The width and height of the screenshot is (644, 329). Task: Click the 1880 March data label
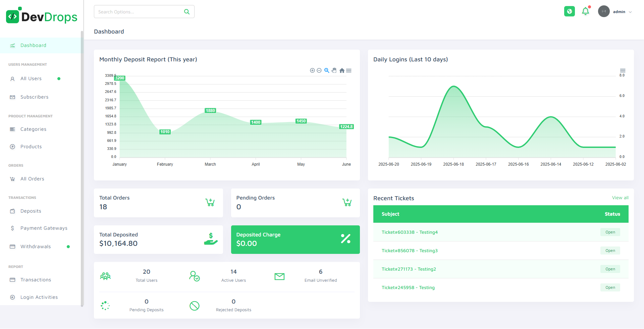[210, 111]
